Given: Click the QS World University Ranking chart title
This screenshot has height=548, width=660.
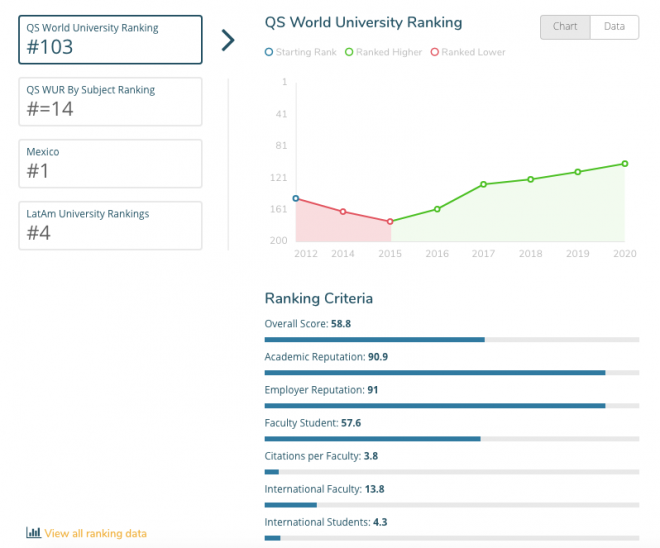Looking at the screenshot, I should coord(363,22).
